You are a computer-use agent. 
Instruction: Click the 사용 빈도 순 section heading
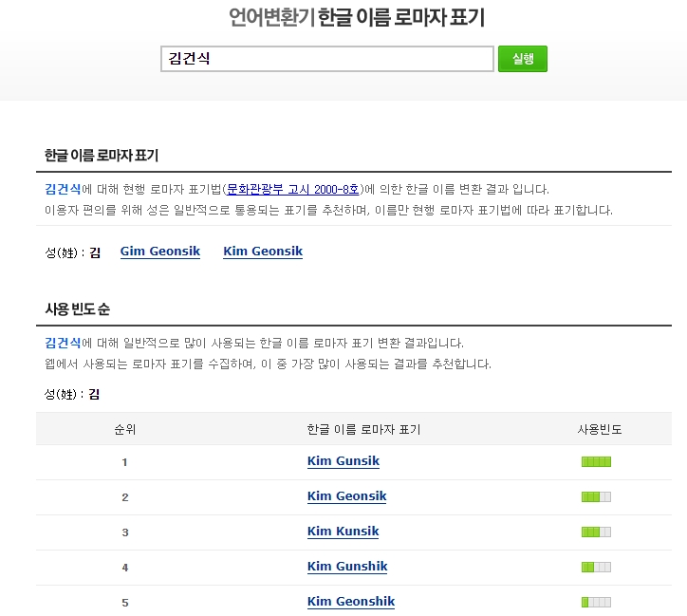[77, 309]
